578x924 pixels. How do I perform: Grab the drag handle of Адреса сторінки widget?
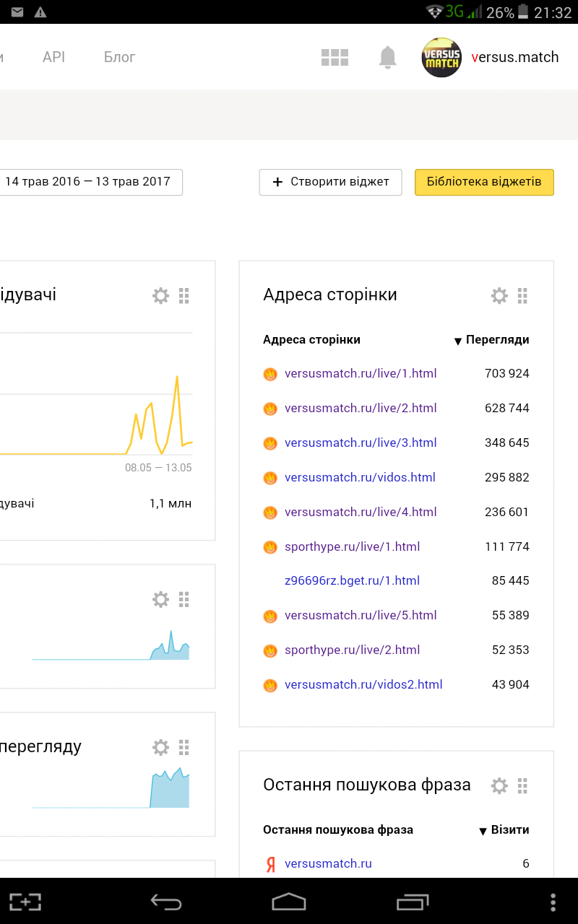(523, 295)
